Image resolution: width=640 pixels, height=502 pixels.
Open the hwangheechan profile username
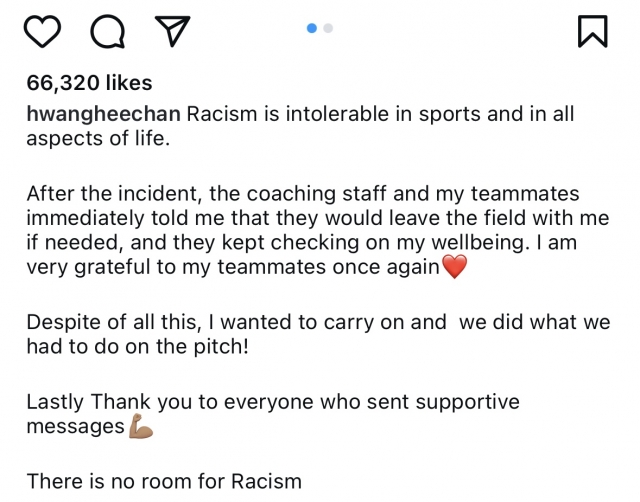104,114
